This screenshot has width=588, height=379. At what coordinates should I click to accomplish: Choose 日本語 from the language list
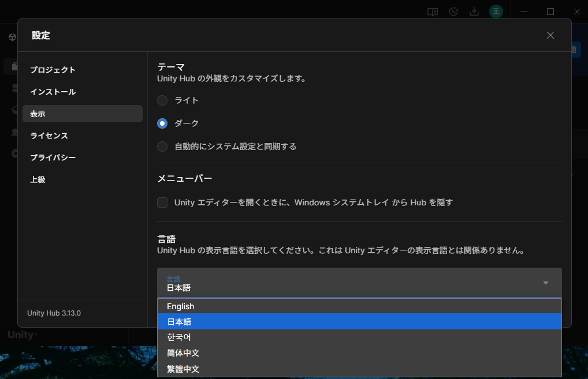[x=359, y=322]
